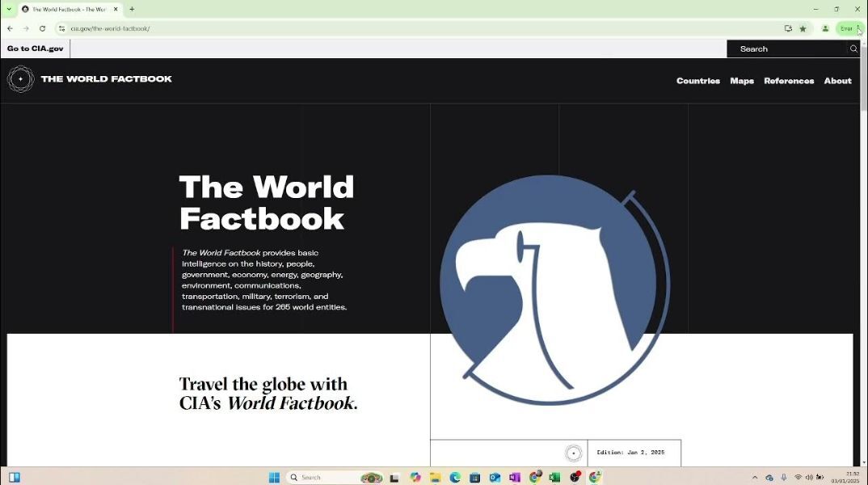
Task: Bookmark this page with the star icon
Action: [803, 27]
